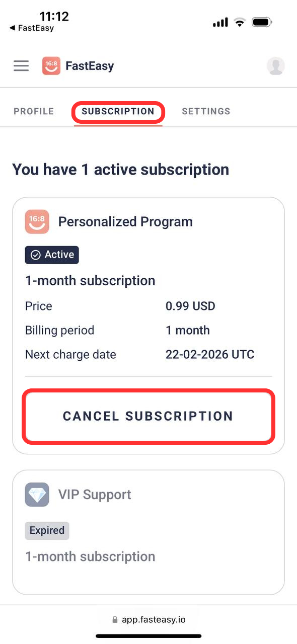This screenshot has width=297, height=644.
Task: Tap the app.fasteasy.io address bar
Action: pos(148,620)
